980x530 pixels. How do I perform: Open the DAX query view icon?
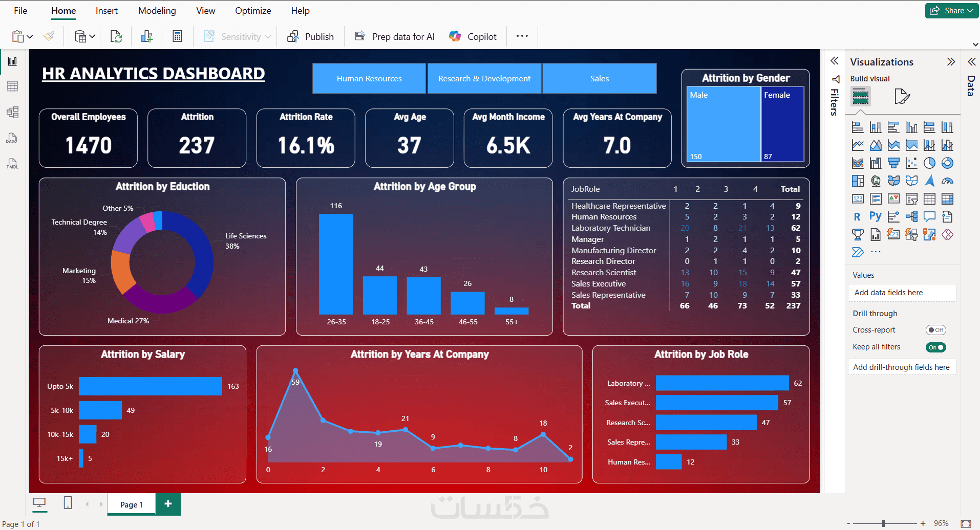pyautogui.click(x=13, y=138)
